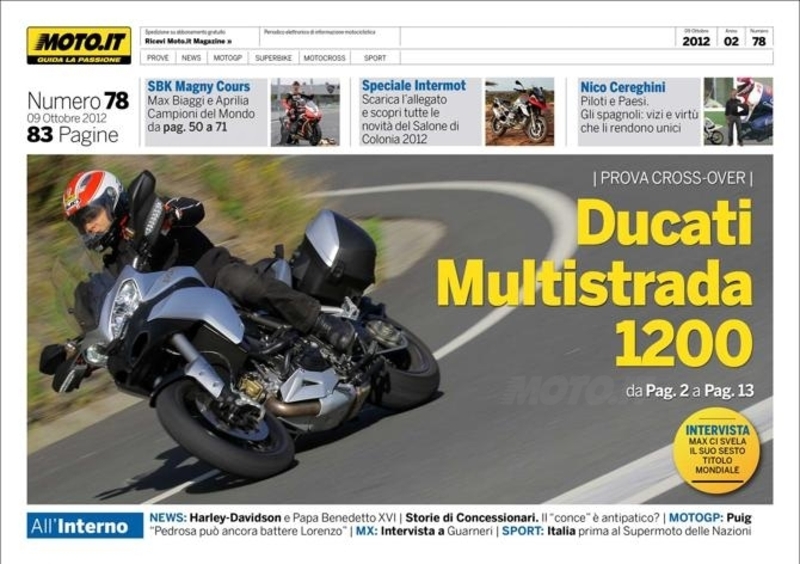This screenshot has height=564, width=800.
Task: Open the MOTOCROSS section
Action: (x=324, y=58)
